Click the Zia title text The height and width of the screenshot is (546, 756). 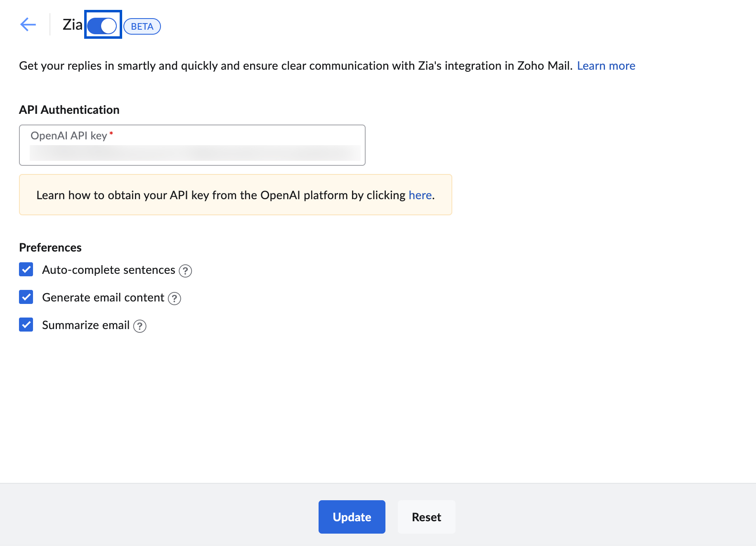click(x=73, y=25)
